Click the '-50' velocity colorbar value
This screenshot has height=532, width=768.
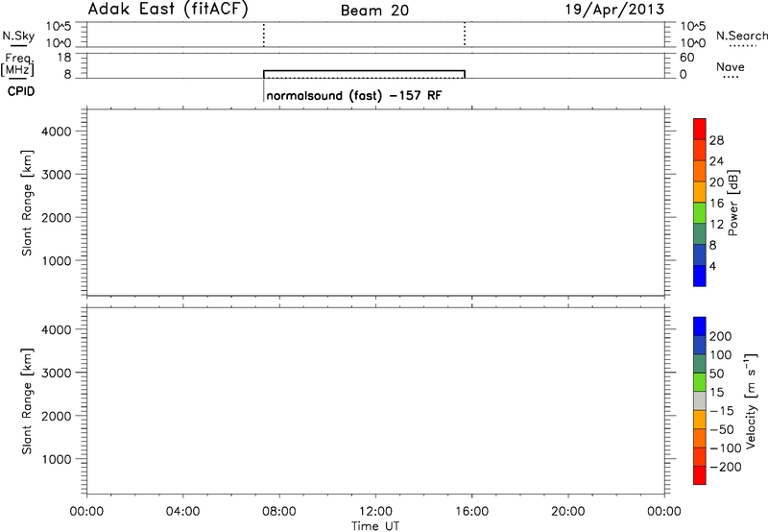pos(722,429)
